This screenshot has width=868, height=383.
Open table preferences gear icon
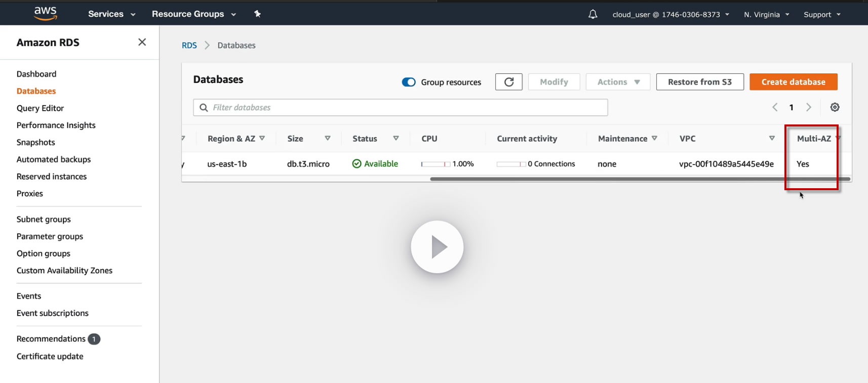pos(835,107)
